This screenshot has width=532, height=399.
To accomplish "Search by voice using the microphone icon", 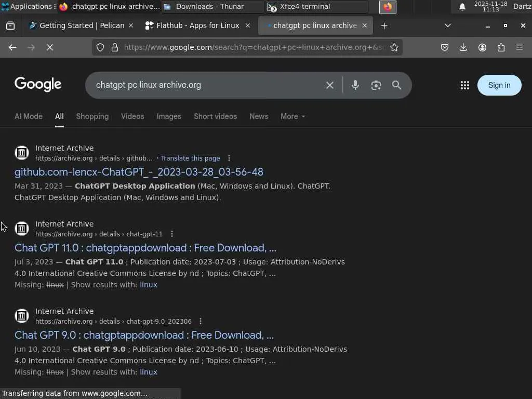I will coord(355,85).
